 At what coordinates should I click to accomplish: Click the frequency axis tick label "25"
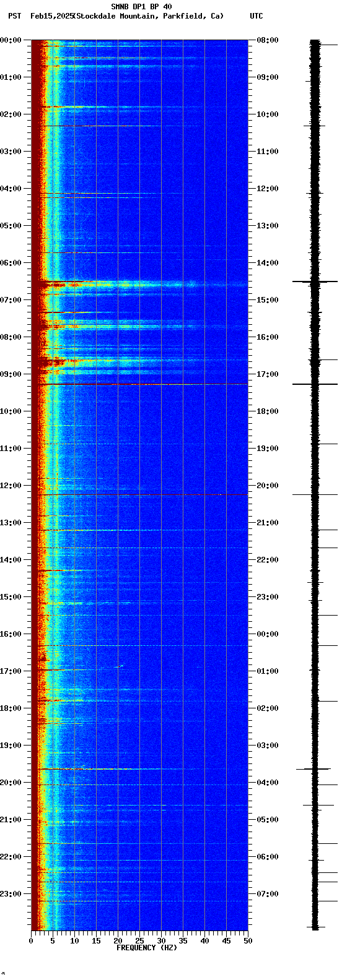(x=139, y=942)
